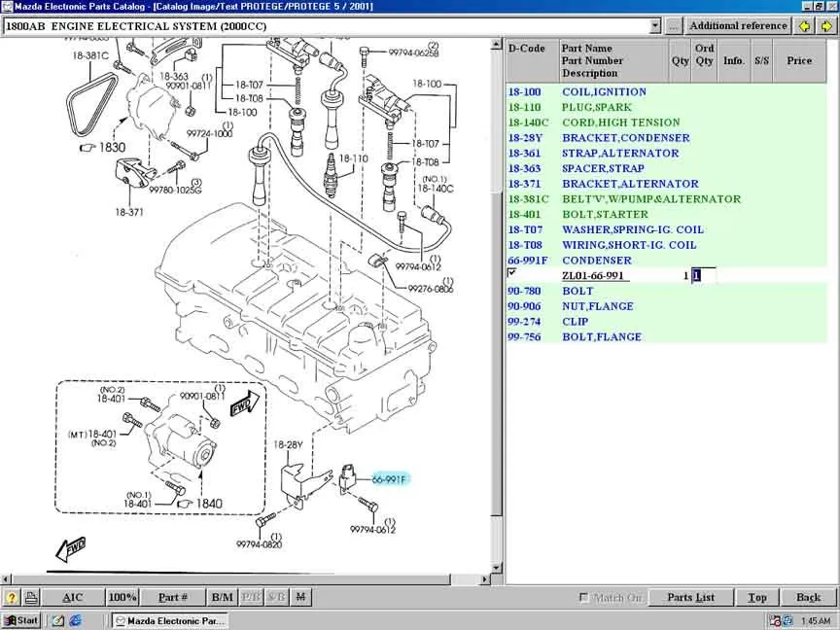The height and width of the screenshot is (630, 840).
Task: Select the 99-274 CLIP row
Action: (666, 322)
